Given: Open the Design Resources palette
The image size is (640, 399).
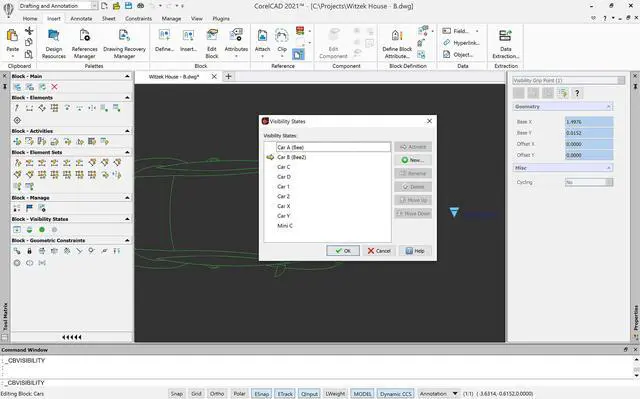Looking at the screenshot, I should pyautogui.click(x=53, y=44).
